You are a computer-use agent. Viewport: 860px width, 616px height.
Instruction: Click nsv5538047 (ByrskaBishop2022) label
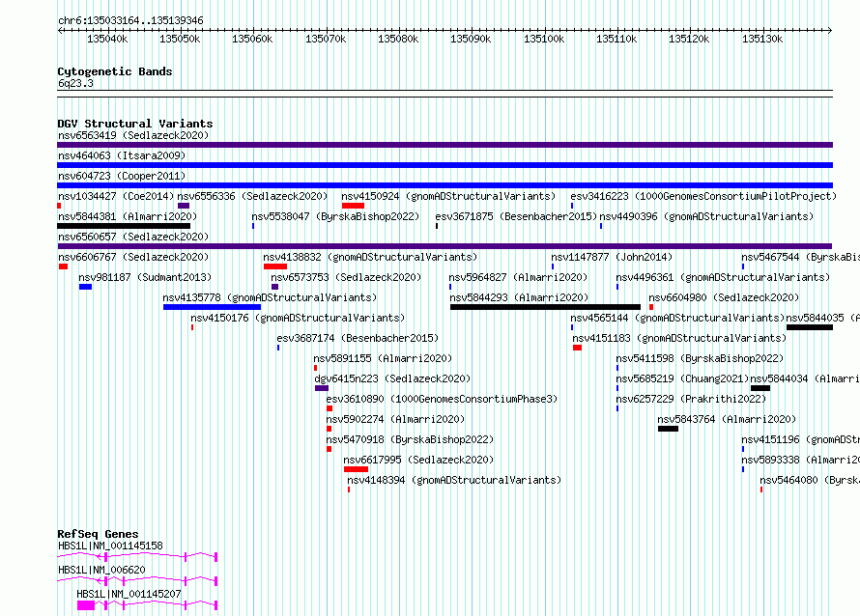(x=335, y=216)
